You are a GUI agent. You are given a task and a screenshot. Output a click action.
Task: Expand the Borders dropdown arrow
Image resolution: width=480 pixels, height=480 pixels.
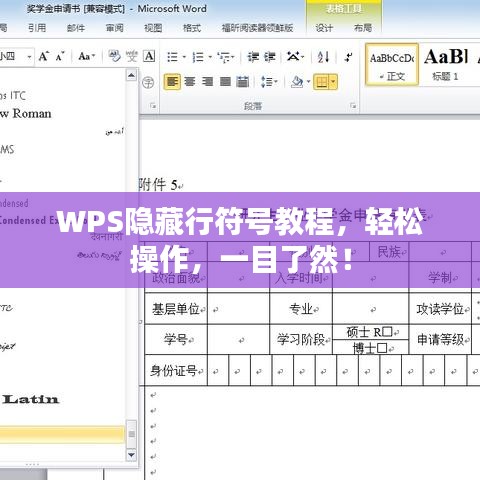pos(333,82)
